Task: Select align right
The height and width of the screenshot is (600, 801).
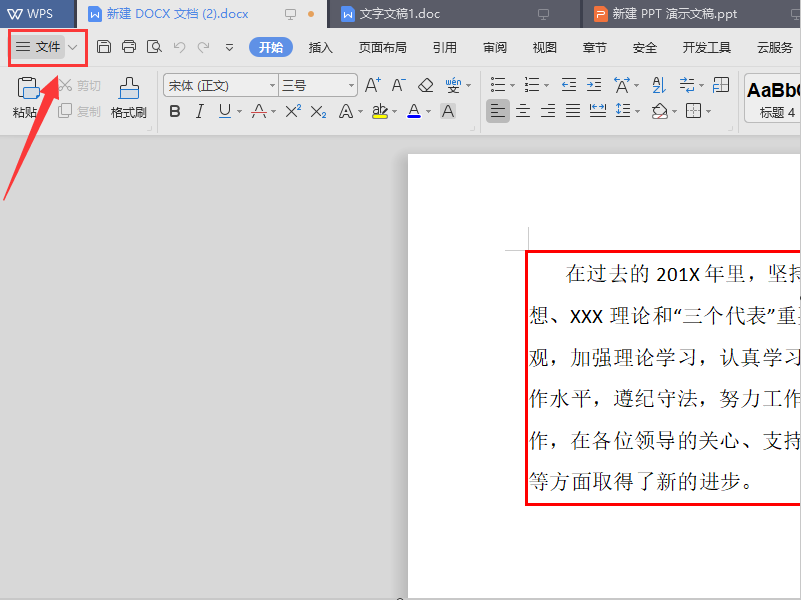Action: pyautogui.click(x=548, y=111)
